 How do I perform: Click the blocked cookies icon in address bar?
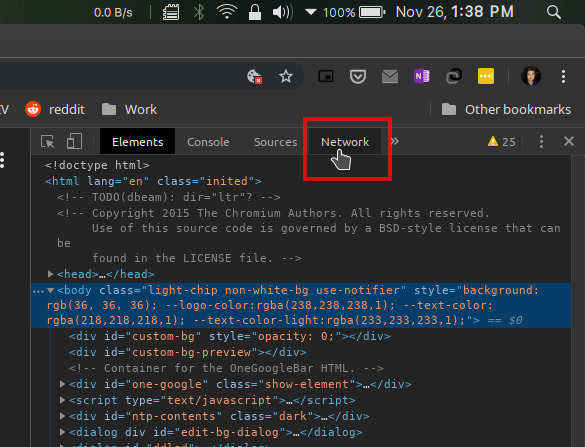click(254, 76)
